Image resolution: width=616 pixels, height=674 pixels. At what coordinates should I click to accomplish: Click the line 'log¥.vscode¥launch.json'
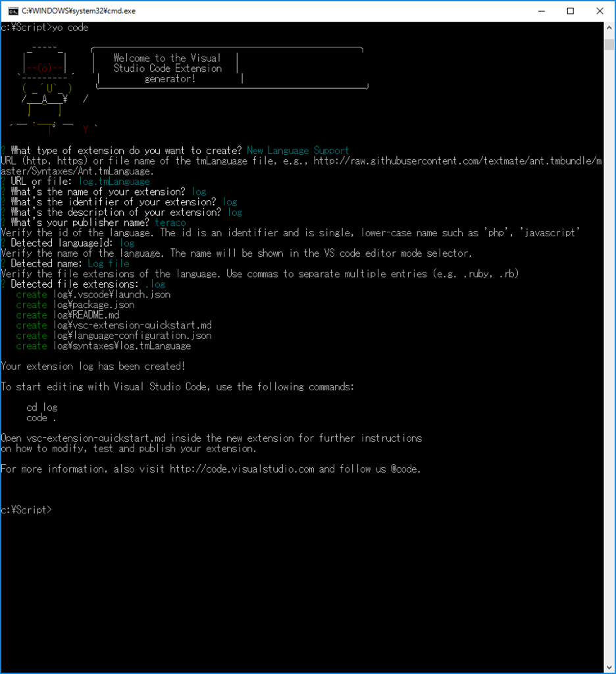click(112, 294)
